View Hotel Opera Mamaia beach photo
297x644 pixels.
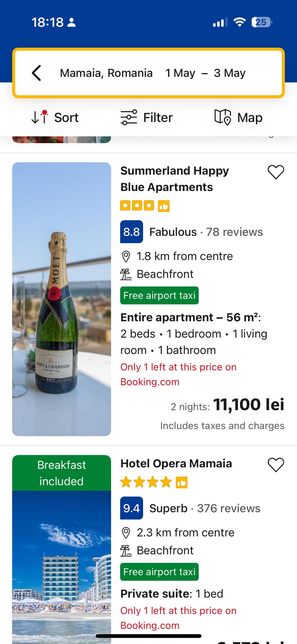[x=62, y=566]
